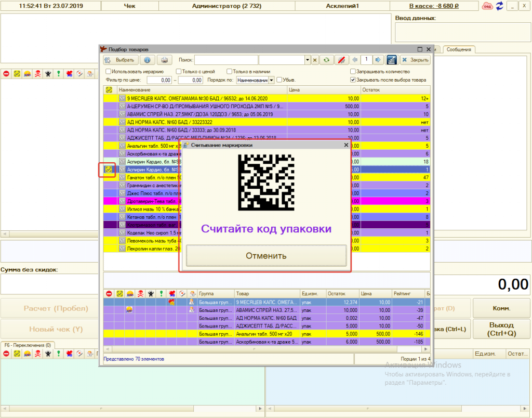The height and width of the screenshot is (418, 532).
Task: Select lower row Аскорбиновая к-та драже
Action: point(267,342)
